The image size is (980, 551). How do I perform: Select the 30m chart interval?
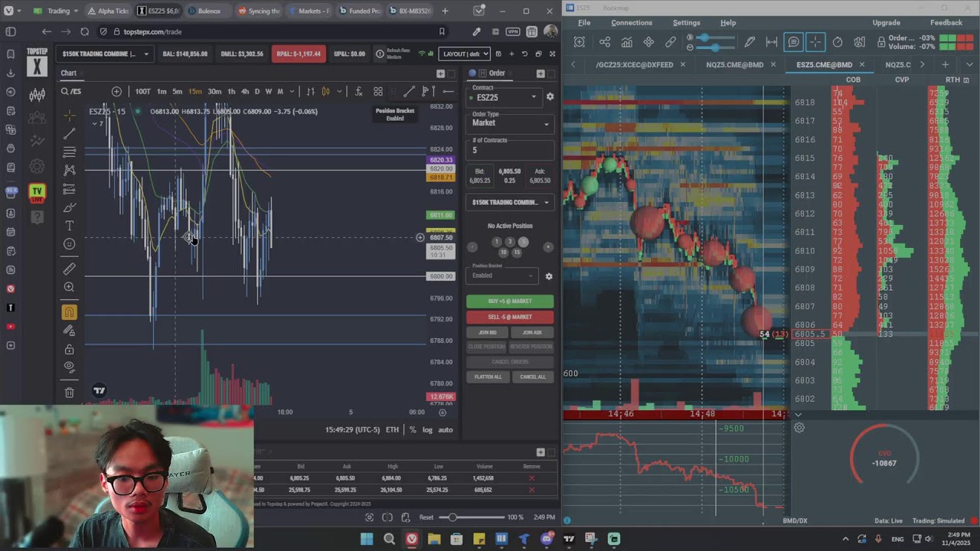(x=214, y=91)
